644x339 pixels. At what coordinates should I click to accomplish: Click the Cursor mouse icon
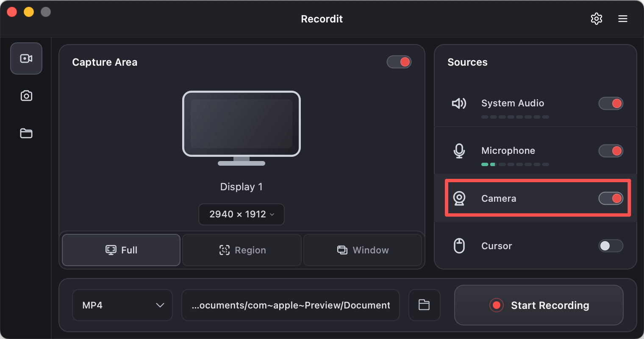pyautogui.click(x=459, y=246)
